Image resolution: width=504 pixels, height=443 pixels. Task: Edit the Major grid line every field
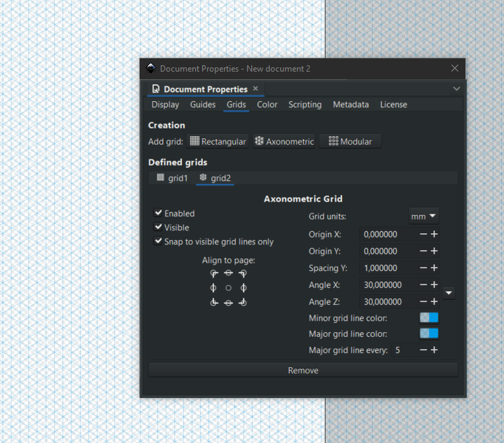pyautogui.click(x=405, y=350)
